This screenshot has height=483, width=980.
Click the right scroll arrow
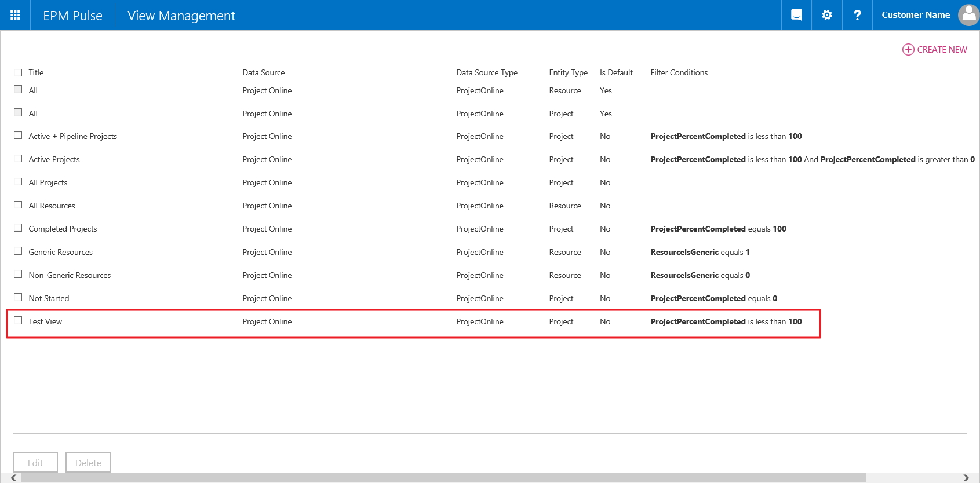[966, 478]
